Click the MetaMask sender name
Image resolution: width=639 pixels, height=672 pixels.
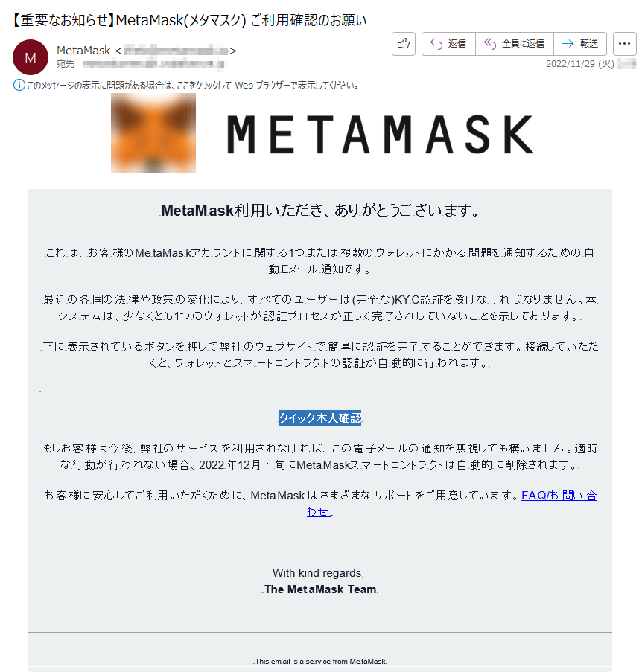(x=83, y=51)
